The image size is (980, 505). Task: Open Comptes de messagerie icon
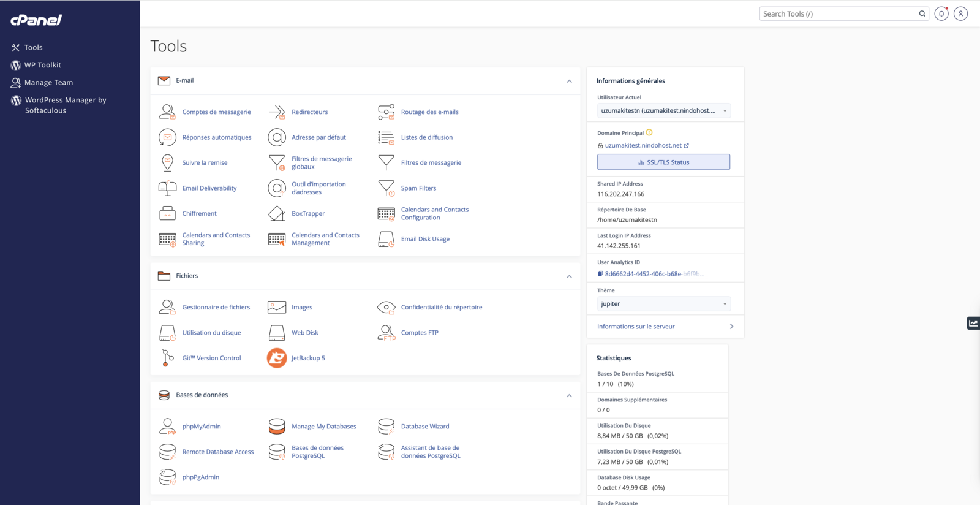[167, 112]
